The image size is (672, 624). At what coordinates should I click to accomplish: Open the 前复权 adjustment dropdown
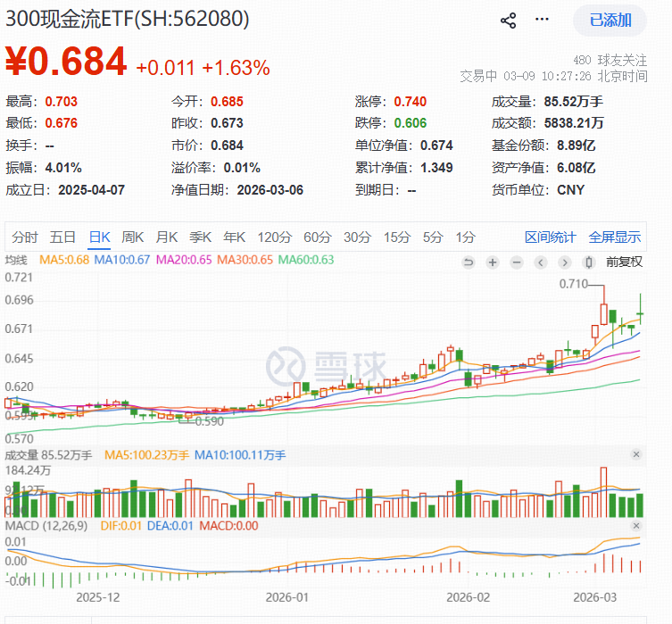624,262
